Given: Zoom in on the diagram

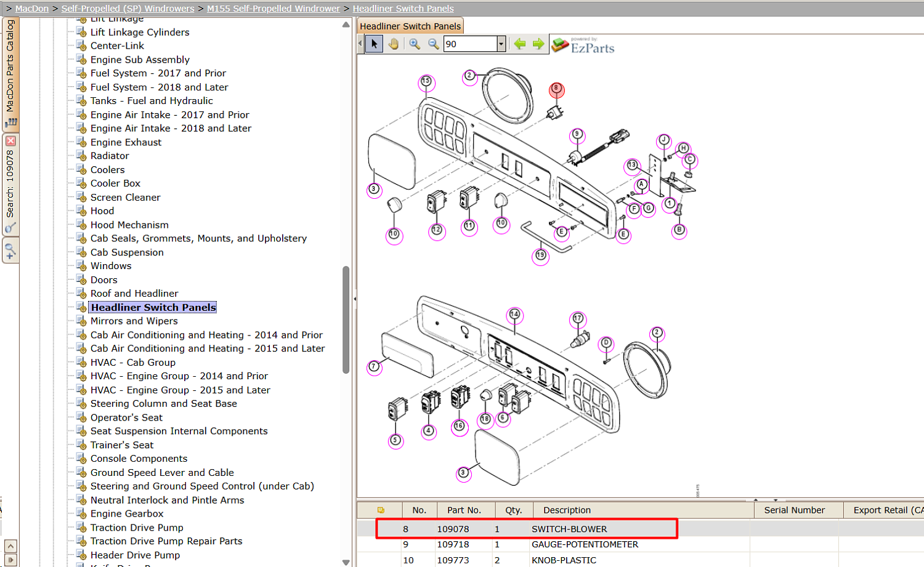Looking at the screenshot, I should 415,44.
